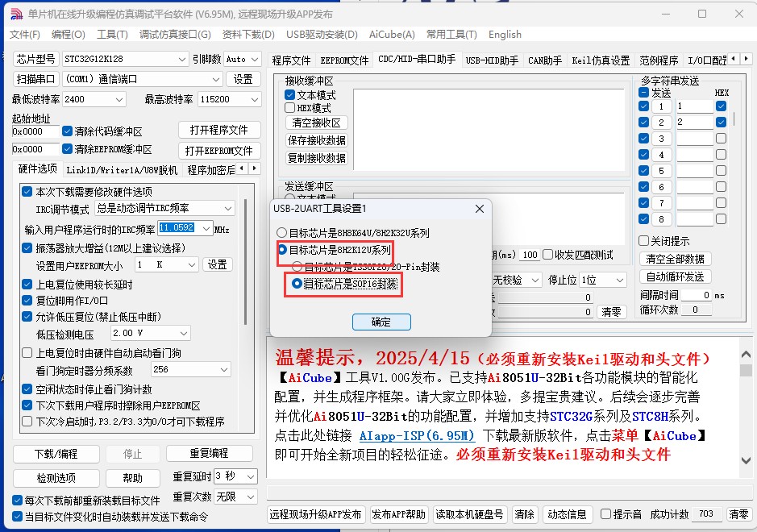Switch to 程序文件 tab

[x=291, y=60]
